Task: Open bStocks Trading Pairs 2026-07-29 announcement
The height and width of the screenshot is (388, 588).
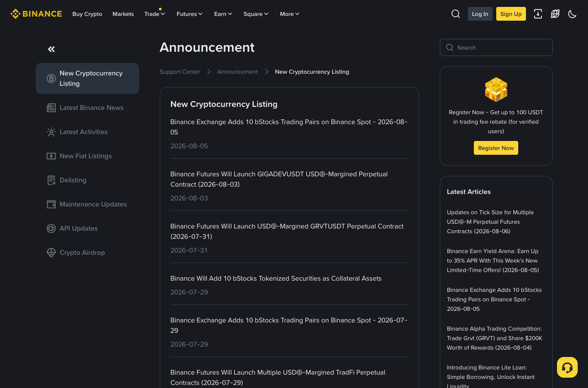Action: [x=289, y=325]
